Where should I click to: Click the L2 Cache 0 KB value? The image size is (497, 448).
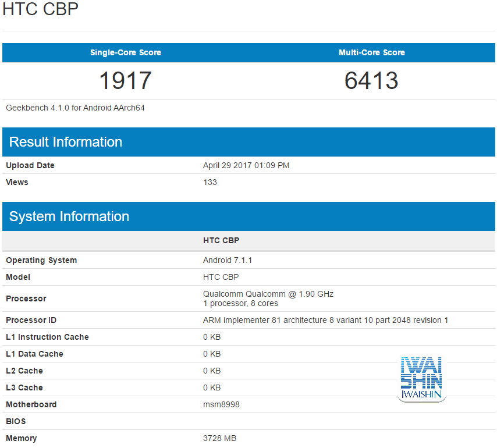coord(212,371)
